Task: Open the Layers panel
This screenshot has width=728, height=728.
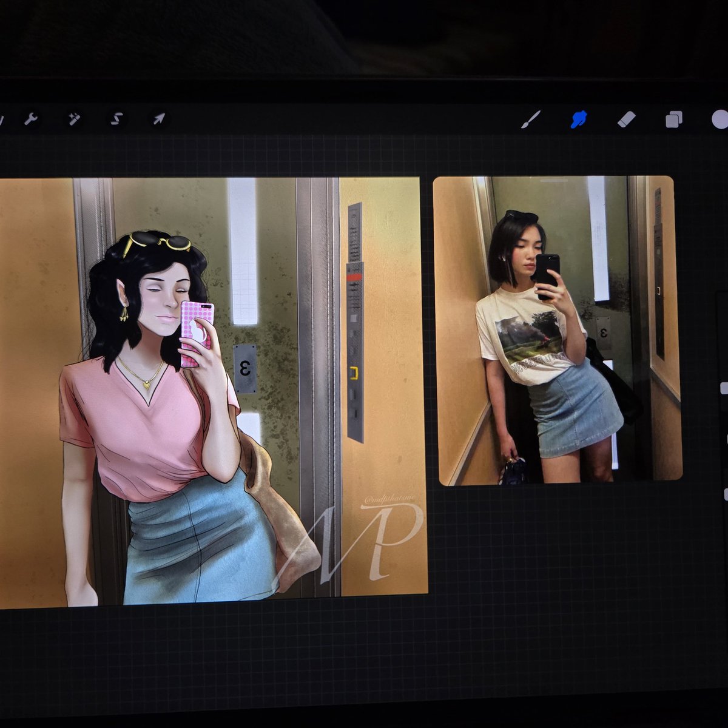Action: tap(674, 120)
